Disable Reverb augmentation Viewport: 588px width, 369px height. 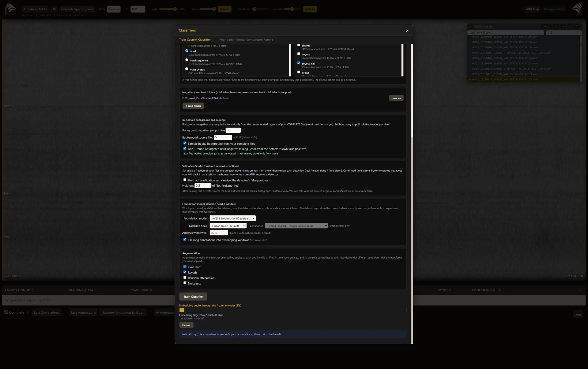point(185,272)
